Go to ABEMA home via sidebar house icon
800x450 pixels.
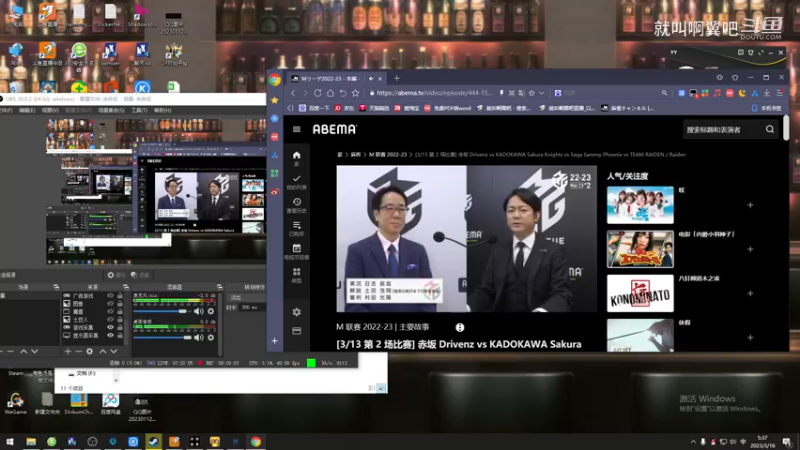pyautogui.click(x=296, y=155)
